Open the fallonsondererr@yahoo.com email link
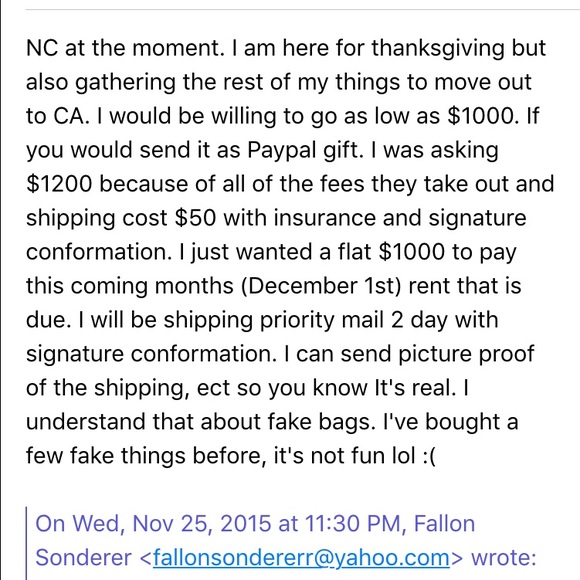Viewport: 580px width, 580px height. pos(301,558)
